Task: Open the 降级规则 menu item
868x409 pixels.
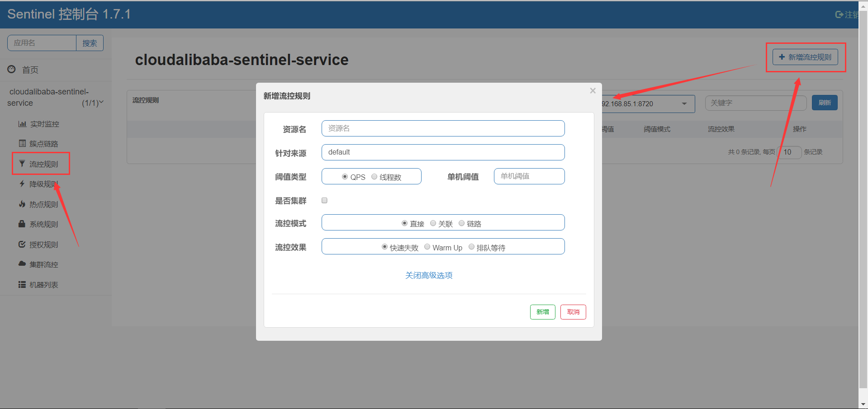Action: pos(43,184)
